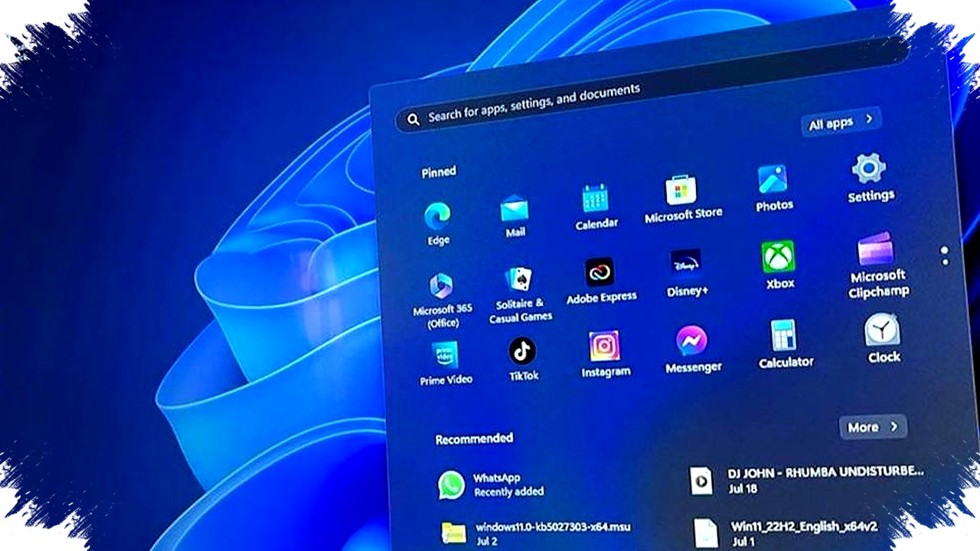Expand the All apps list
Image resolution: width=980 pixels, height=551 pixels.
(840, 120)
